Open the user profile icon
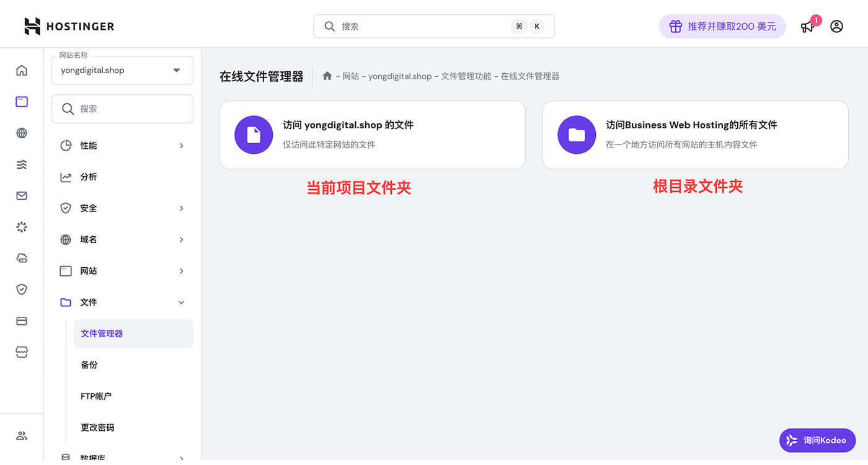The image size is (868, 465). pos(836,26)
